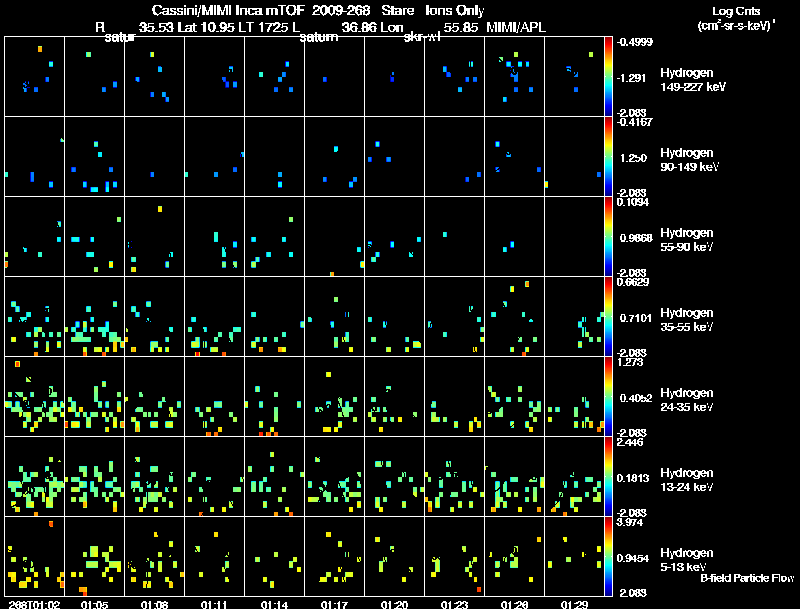Open the 13-24 keV image panel at 01:08

[155, 477]
